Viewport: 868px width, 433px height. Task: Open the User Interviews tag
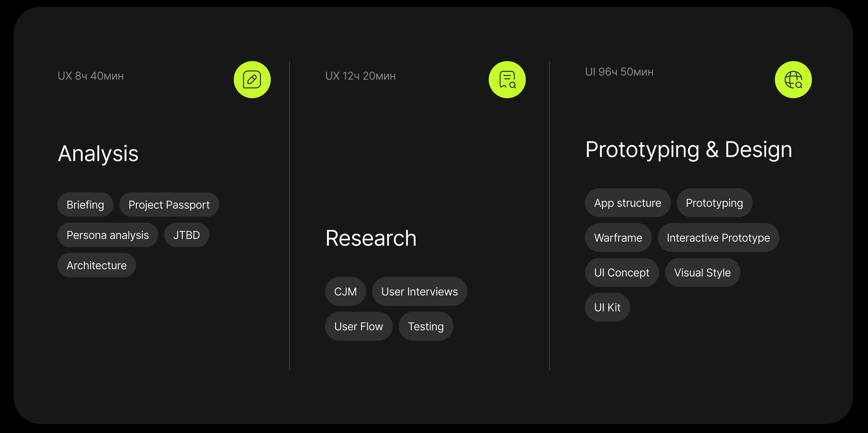(x=420, y=291)
